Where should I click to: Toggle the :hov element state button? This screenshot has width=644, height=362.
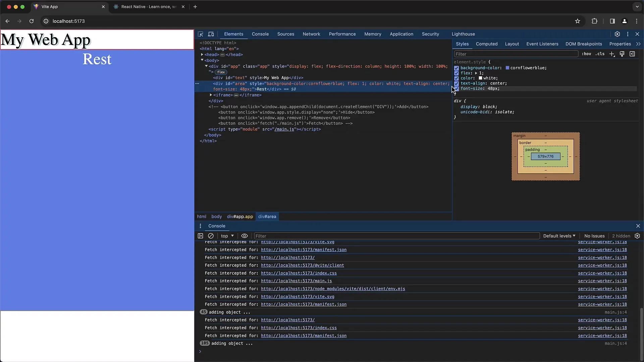(586, 54)
